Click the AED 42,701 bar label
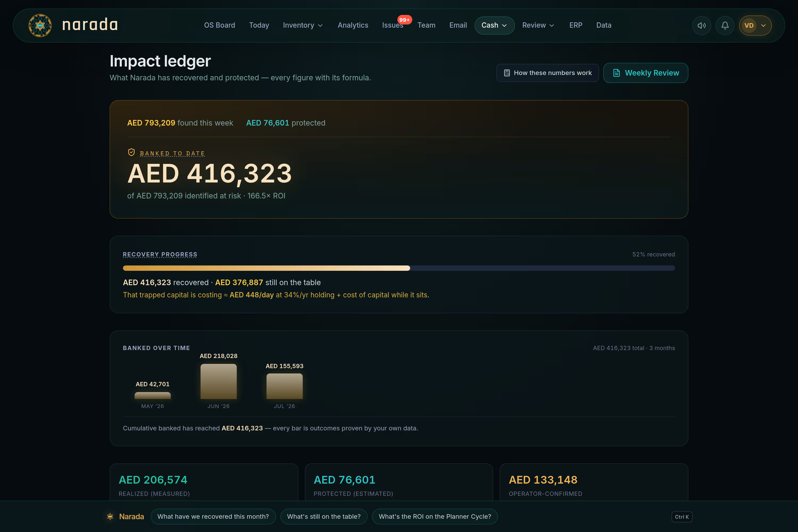The image size is (798, 532). tap(153, 384)
